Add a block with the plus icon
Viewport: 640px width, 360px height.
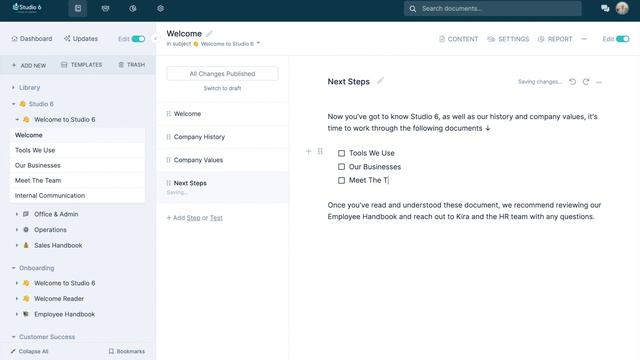(x=309, y=151)
